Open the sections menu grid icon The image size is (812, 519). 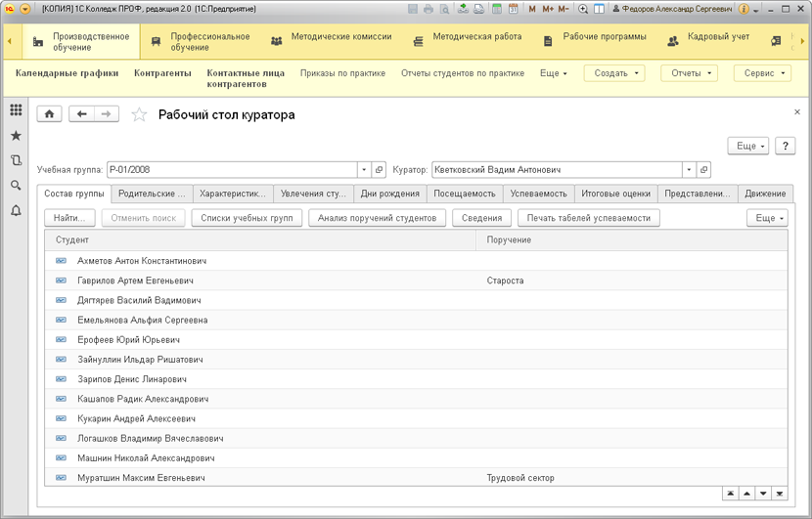(16, 109)
